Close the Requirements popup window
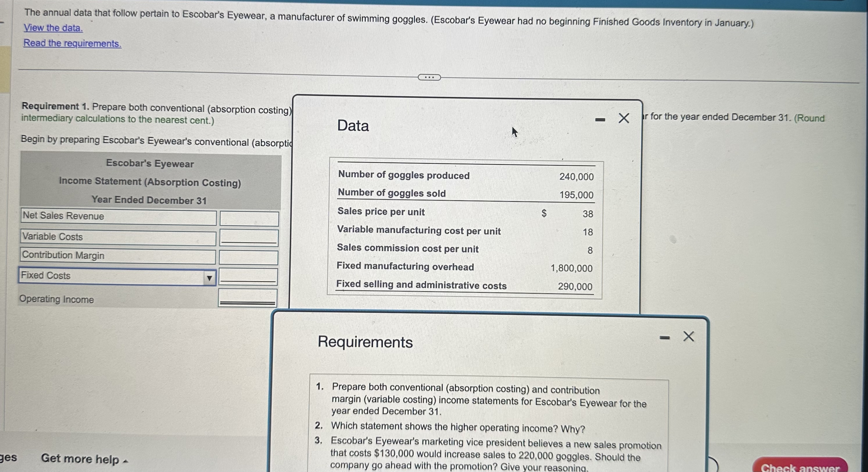 tap(688, 336)
